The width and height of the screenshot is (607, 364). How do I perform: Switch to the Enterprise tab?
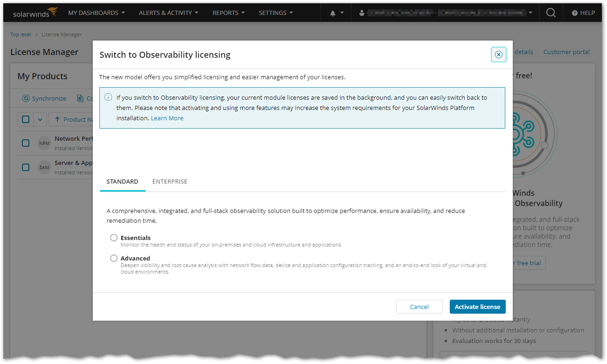point(170,182)
